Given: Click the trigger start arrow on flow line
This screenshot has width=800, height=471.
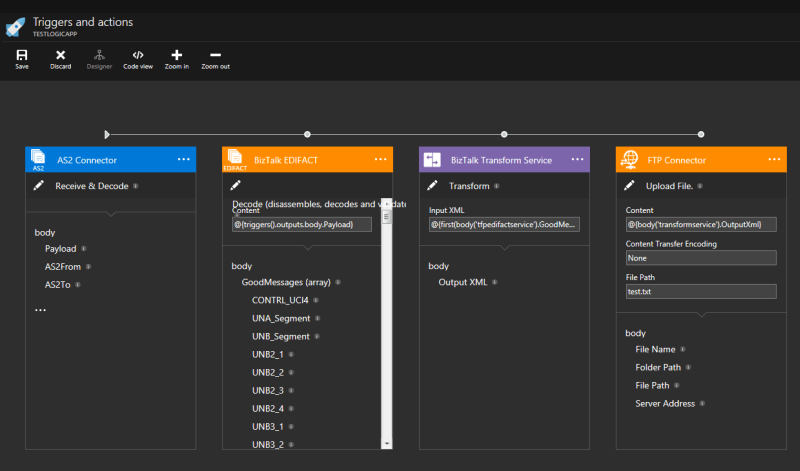Looking at the screenshot, I should click(107, 134).
